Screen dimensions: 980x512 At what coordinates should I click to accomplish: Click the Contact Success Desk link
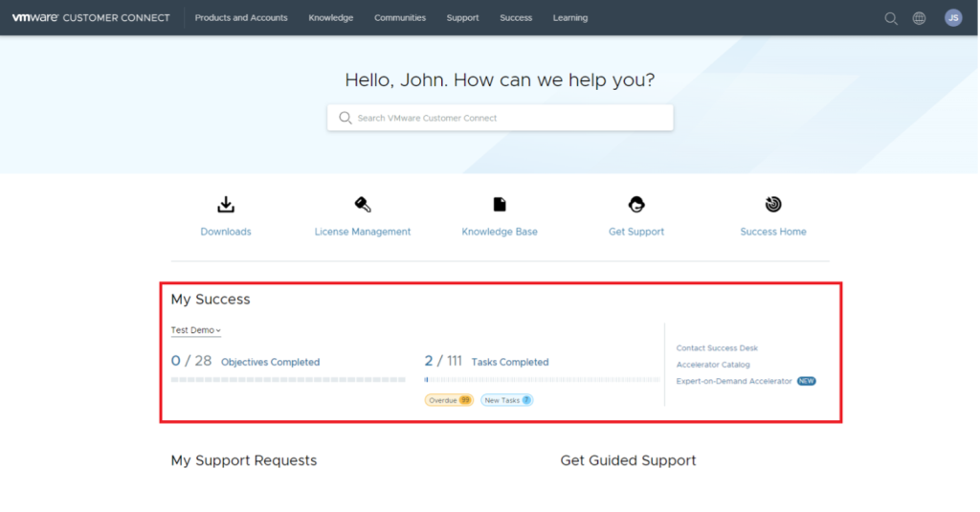[x=717, y=347]
